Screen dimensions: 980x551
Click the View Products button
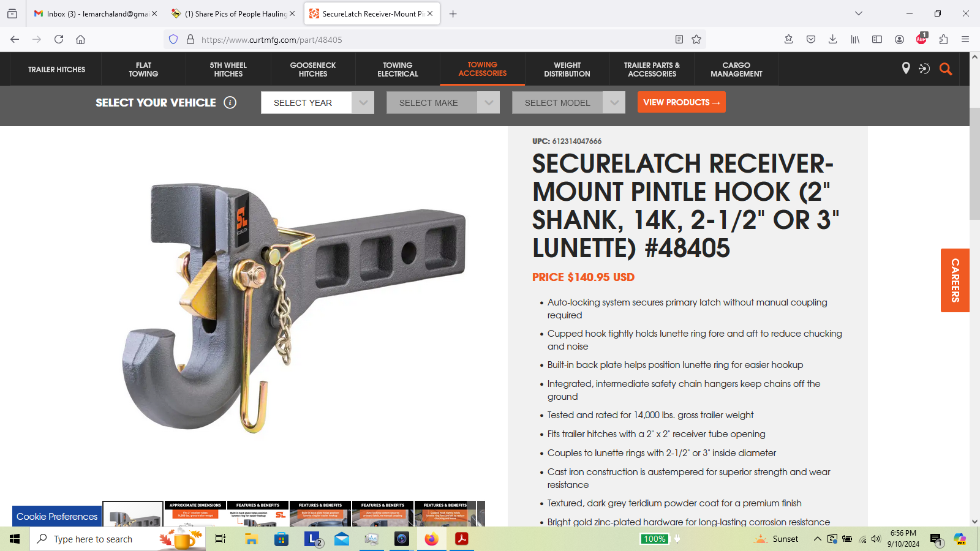[682, 102]
